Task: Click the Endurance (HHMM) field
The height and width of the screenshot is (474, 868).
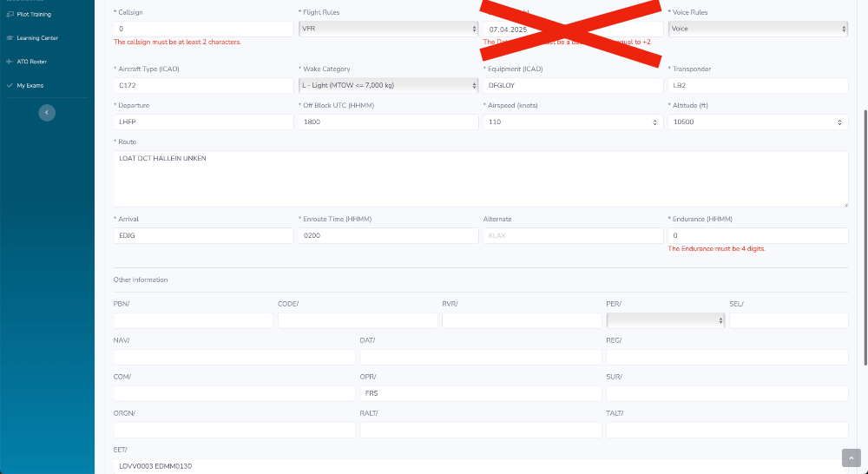Action: (758, 235)
